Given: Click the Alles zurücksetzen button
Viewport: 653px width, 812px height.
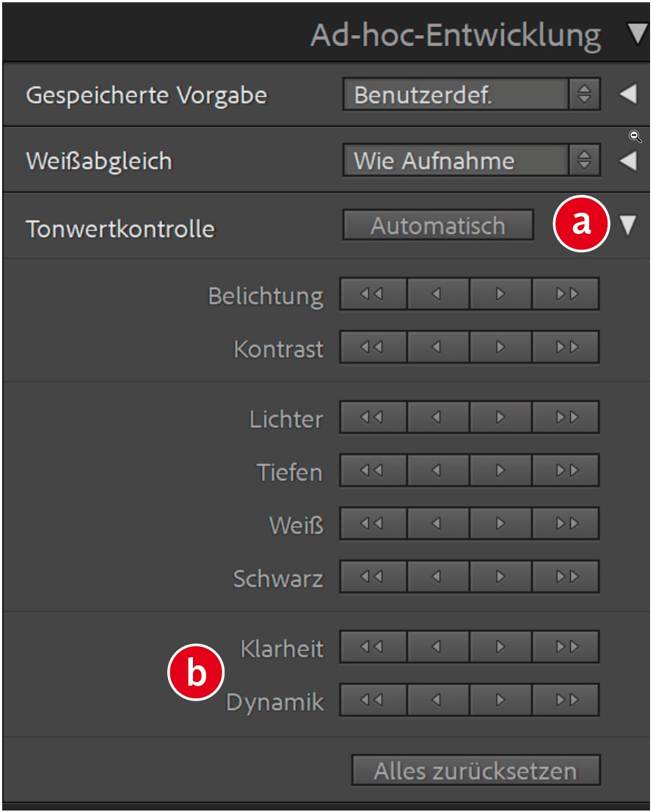Looking at the screenshot, I should (475, 771).
